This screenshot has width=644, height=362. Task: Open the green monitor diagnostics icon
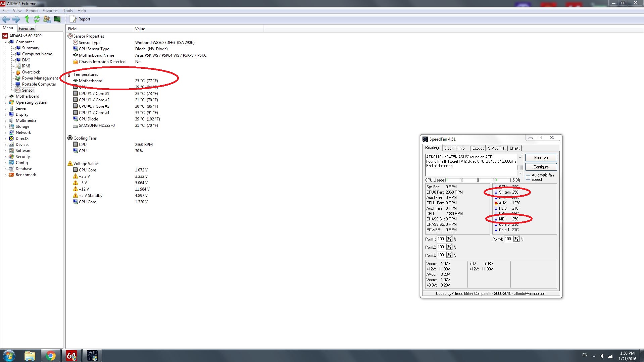tap(57, 19)
